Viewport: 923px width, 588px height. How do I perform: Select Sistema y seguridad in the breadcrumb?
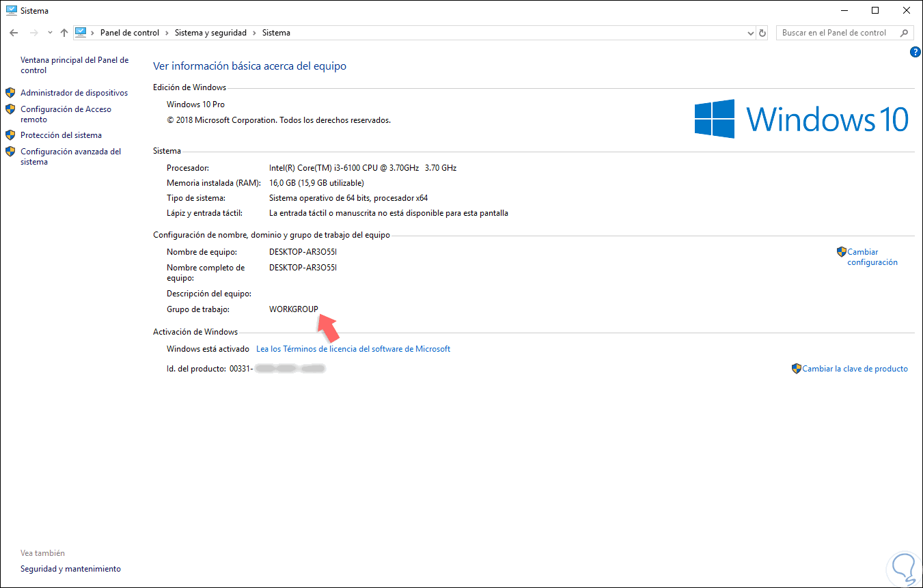[x=210, y=33]
